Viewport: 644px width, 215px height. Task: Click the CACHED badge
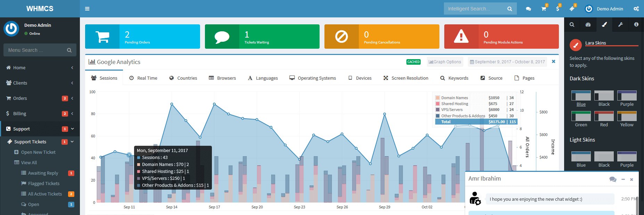point(413,62)
